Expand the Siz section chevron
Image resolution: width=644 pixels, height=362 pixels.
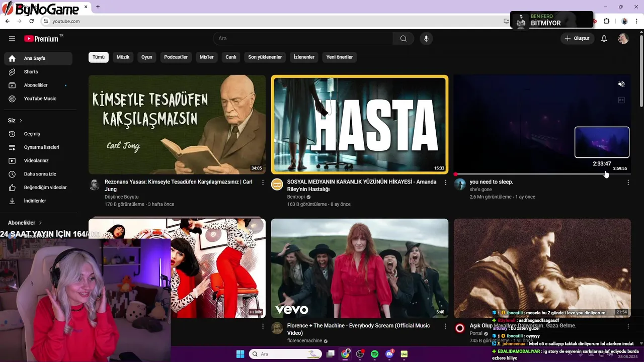point(21,121)
